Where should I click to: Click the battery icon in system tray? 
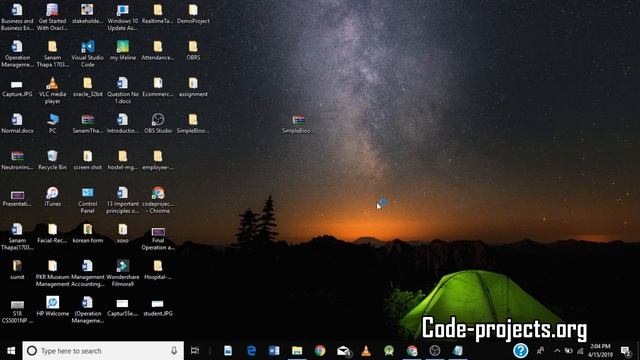pos(568,351)
